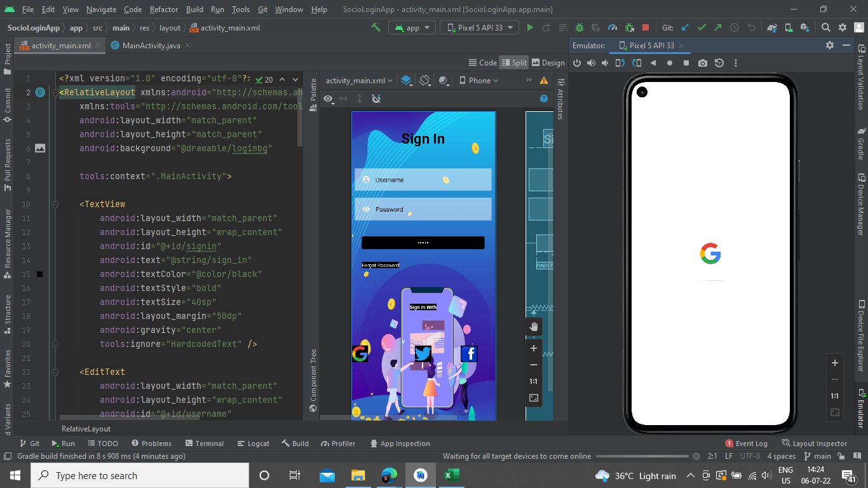Image resolution: width=868 pixels, height=488 pixels.
Task: Click Git Update Project blue arrow
Action: pos(685,28)
